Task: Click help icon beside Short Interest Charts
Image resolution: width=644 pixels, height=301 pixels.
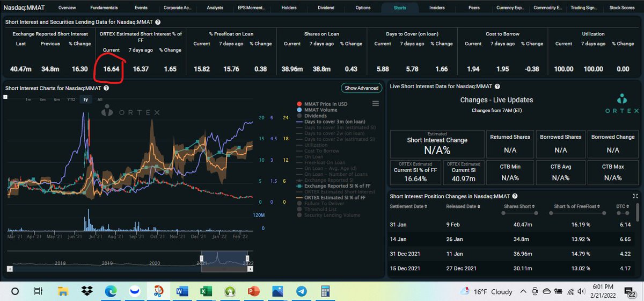Action: tap(106, 88)
